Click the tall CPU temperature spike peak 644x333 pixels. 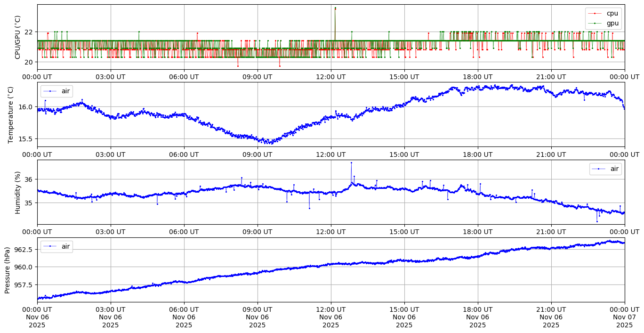(x=335, y=8)
